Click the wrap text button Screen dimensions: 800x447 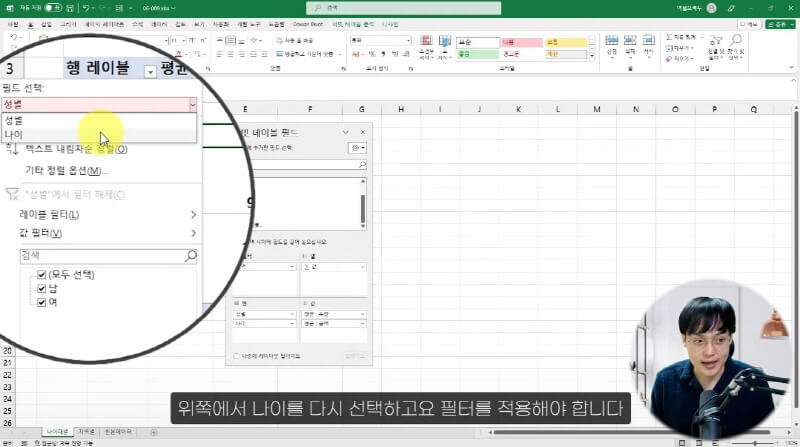tap(295, 40)
